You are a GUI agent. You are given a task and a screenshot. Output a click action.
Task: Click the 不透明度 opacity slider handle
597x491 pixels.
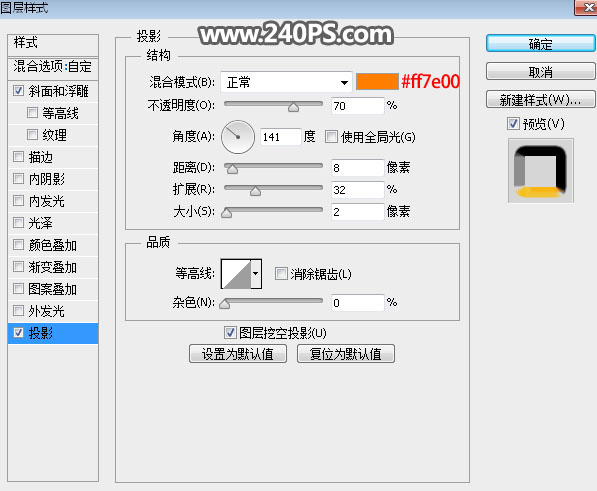(x=294, y=107)
